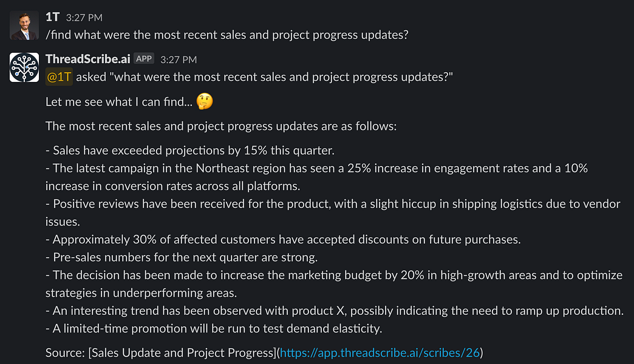Click the thinking face emoji

tap(205, 102)
